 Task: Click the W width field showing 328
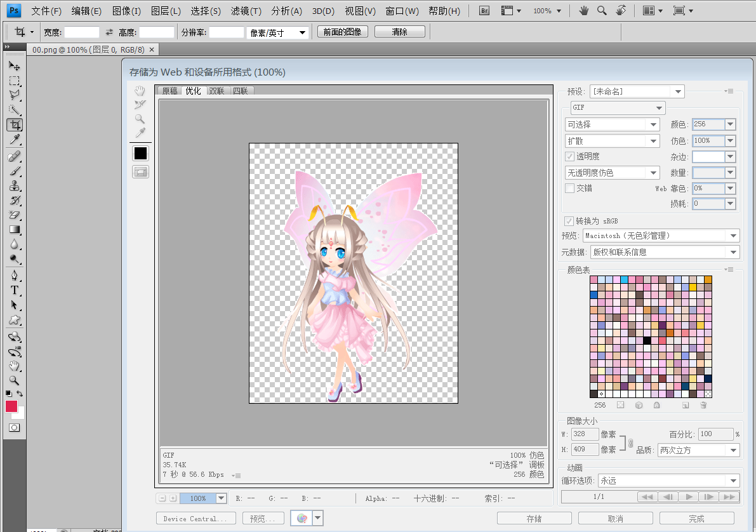(x=585, y=434)
